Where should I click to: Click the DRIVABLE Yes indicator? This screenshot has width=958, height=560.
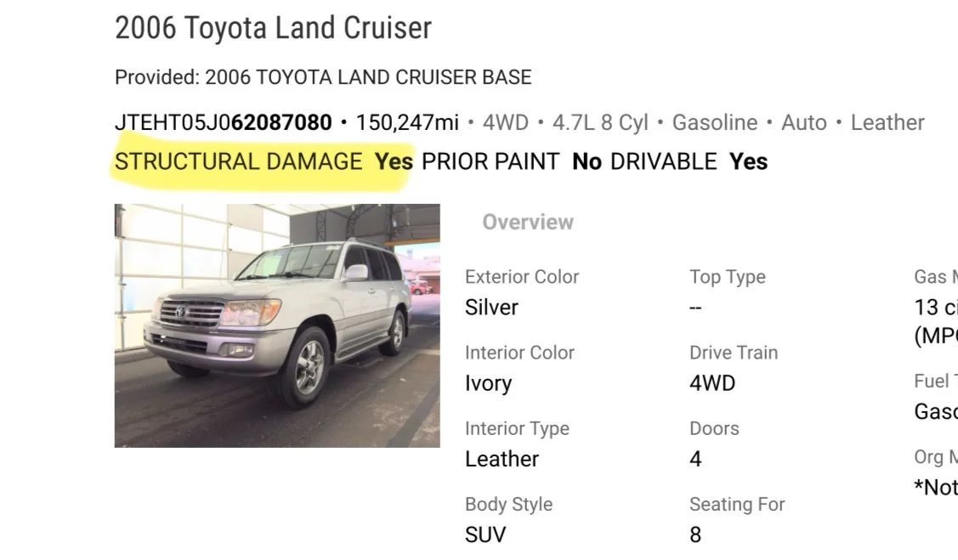[689, 161]
